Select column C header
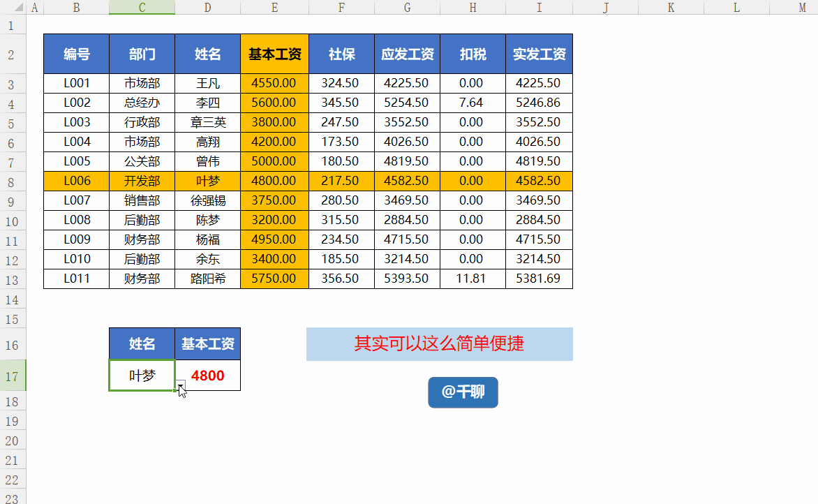This screenshot has width=818, height=504. 142,7
